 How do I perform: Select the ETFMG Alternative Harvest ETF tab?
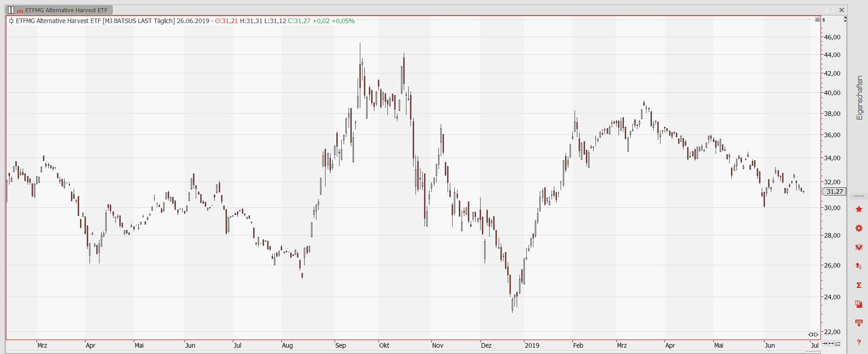click(x=66, y=10)
